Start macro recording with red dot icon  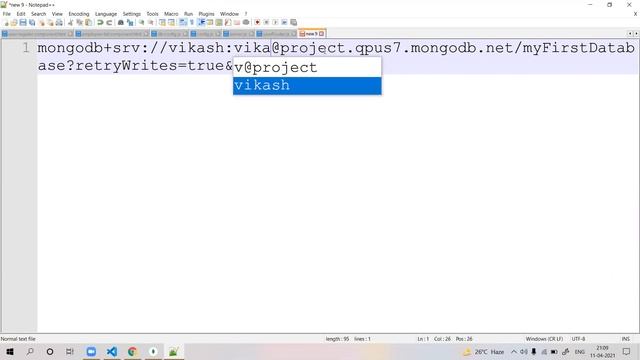point(257,22)
